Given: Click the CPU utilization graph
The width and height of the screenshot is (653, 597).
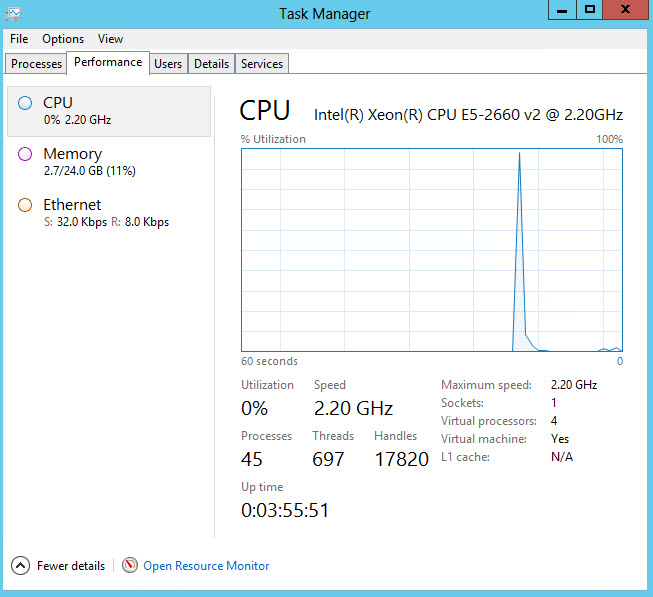Looking at the screenshot, I should click(x=432, y=250).
